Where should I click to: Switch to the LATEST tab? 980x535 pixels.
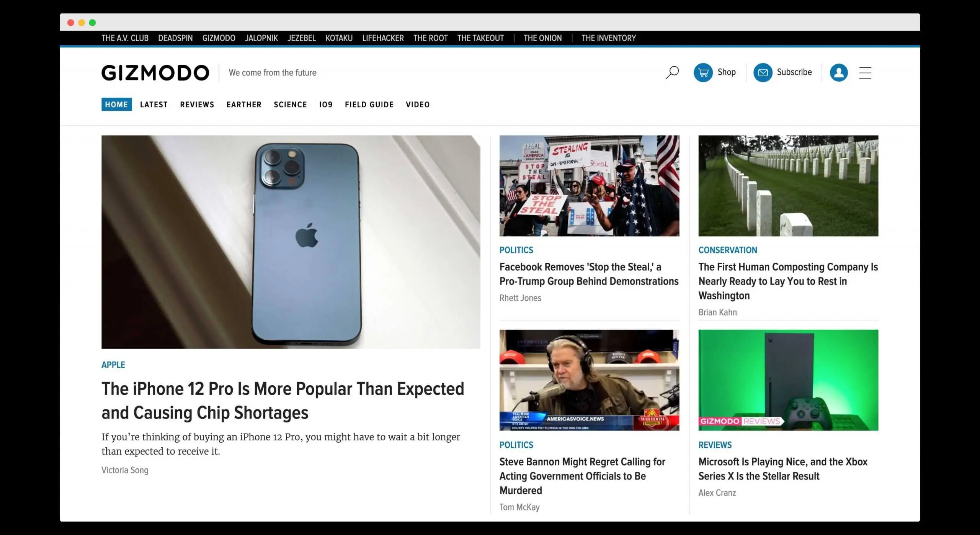[154, 104]
